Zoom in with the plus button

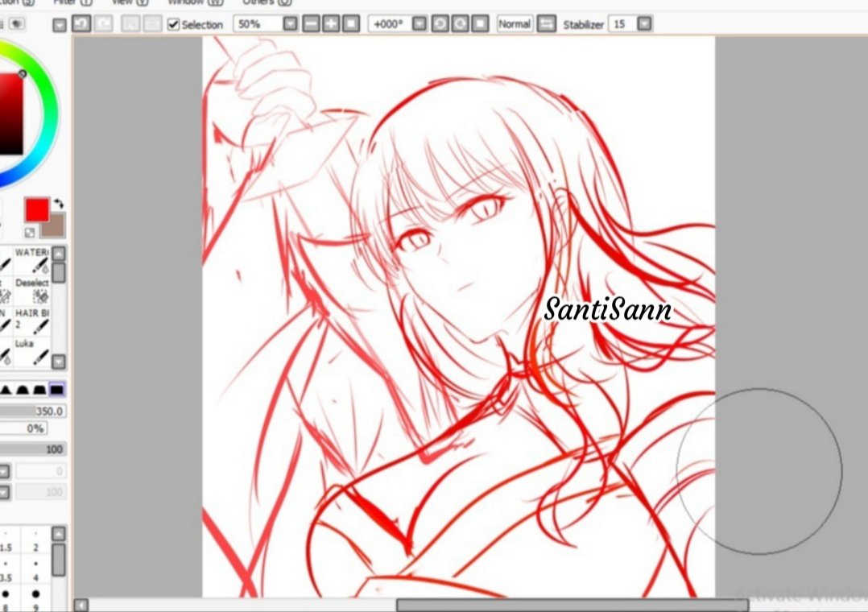[331, 24]
